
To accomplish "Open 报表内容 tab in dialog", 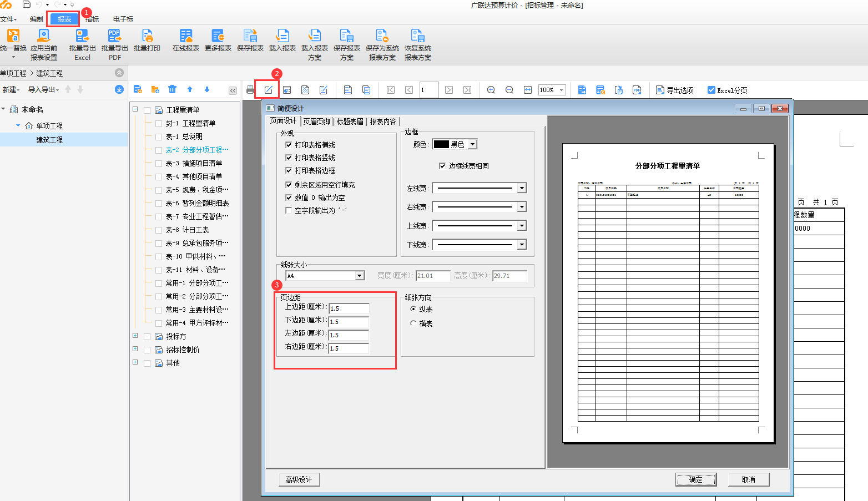I will tap(383, 122).
